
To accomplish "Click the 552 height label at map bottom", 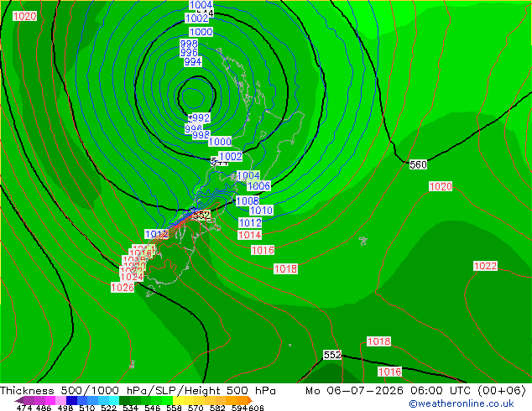I will click(332, 355).
